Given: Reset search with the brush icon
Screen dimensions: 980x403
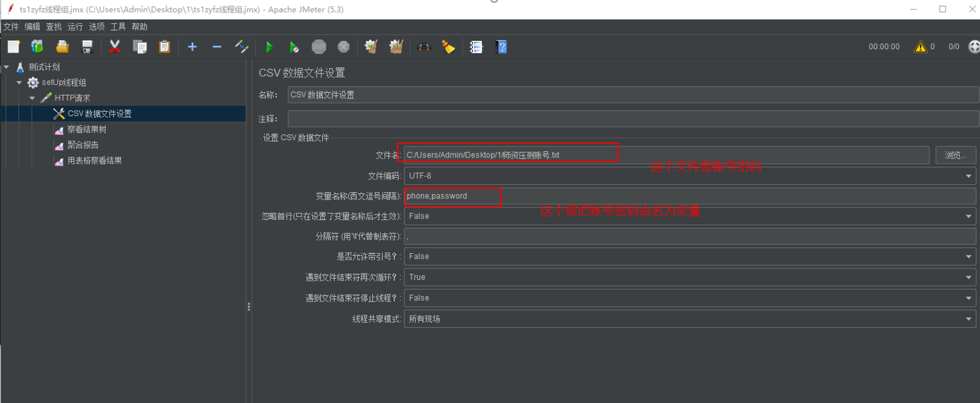Looking at the screenshot, I should pos(448,46).
